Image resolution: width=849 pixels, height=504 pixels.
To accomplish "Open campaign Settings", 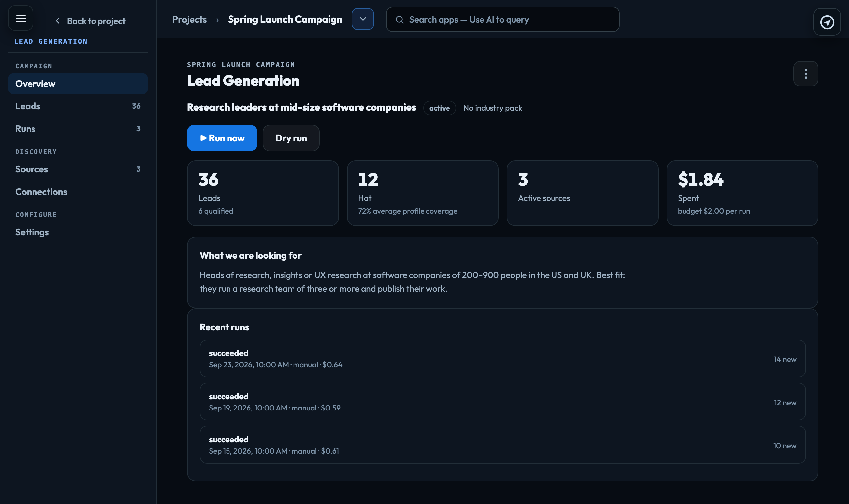I will [x=78, y=232].
